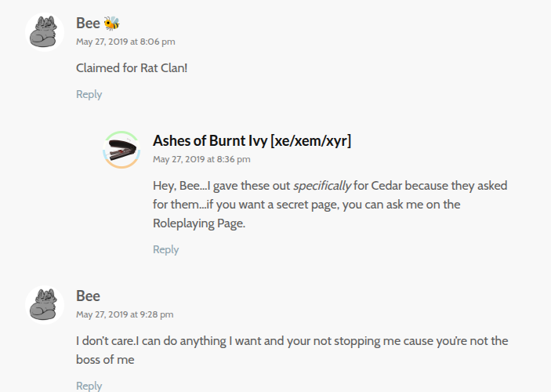551x392 pixels.
Task: Open the Bee author name on the 9:28 pm comment
Action: click(x=88, y=296)
